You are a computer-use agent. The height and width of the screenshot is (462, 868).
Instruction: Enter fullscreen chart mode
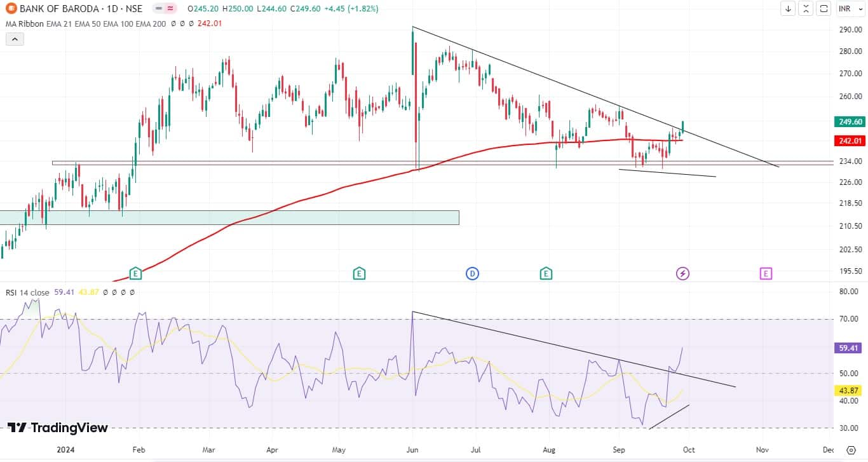point(824,9)
